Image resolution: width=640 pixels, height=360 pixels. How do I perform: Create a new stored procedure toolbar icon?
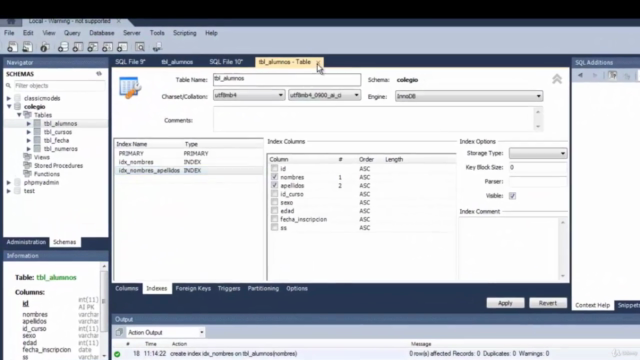(107, 47)
